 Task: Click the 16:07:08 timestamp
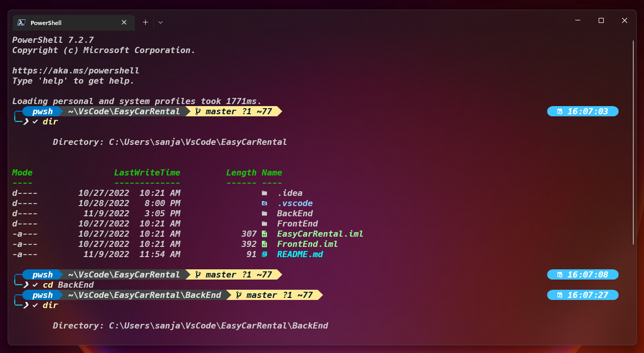[x=588, y=274]
